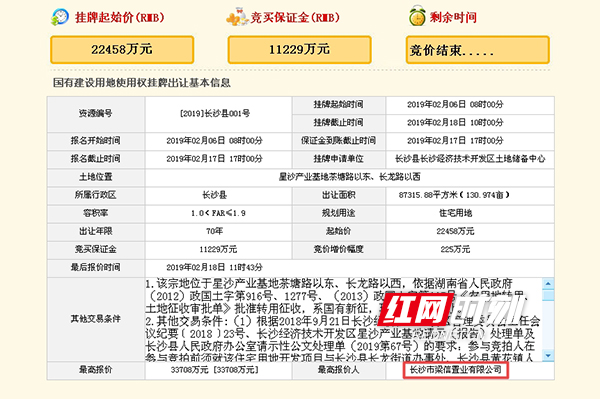This screenshot has height=399, width=600.
Task: Click the land location cell 星沙产业基地茶塘路以东
Action: point(349,177)
